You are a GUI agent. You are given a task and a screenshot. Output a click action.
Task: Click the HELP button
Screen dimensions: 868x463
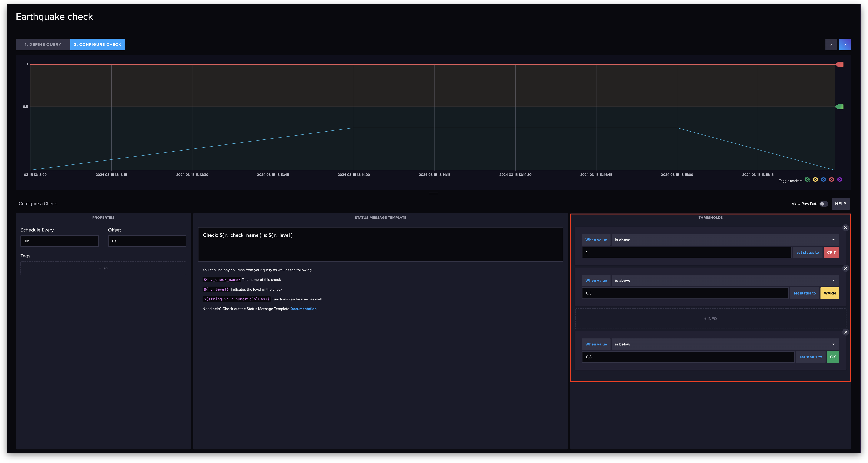(840, 204)
